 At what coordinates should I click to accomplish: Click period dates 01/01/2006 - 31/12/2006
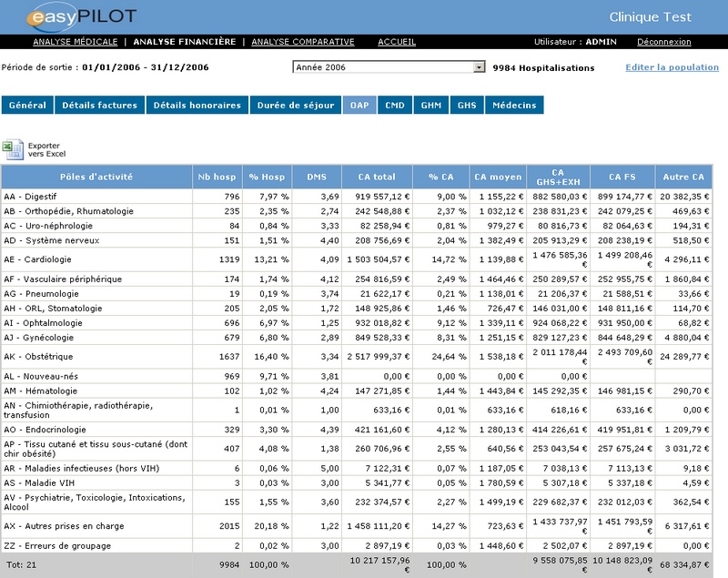pyautogui.click(x=146, y=67)
